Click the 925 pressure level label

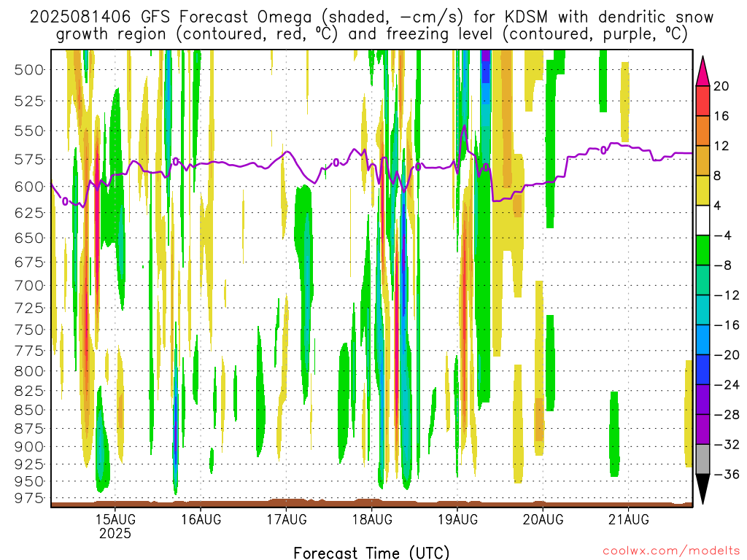(x=28, y=464)
